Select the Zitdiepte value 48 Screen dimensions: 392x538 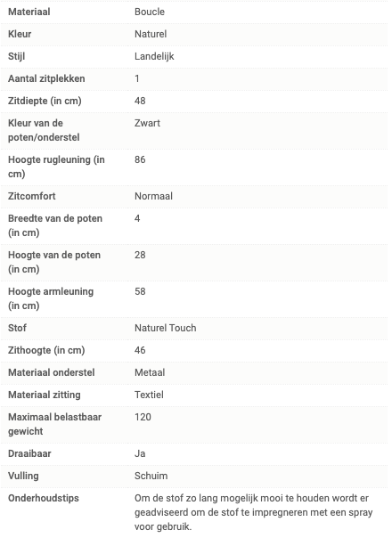(x=140, y=101)
